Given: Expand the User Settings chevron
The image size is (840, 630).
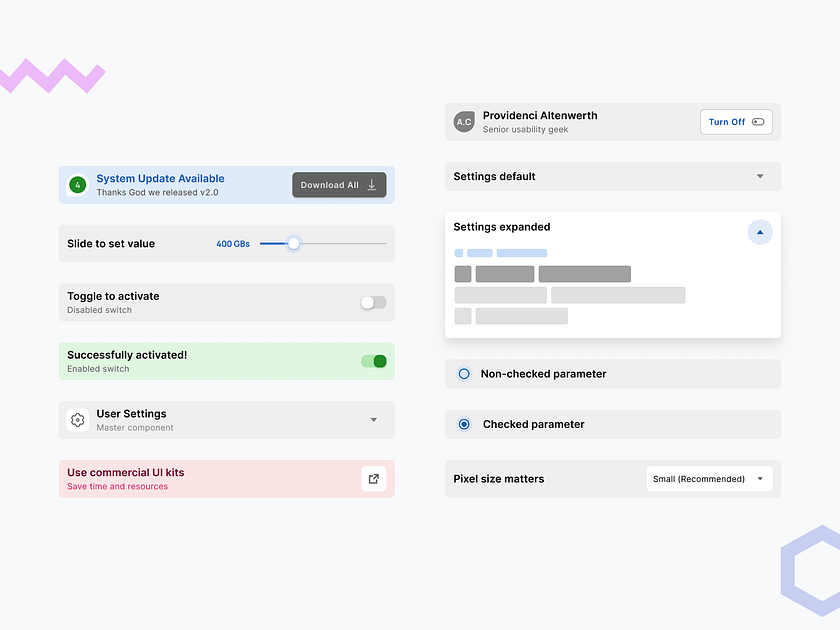Looking at the screenshot, I should 374,420.
